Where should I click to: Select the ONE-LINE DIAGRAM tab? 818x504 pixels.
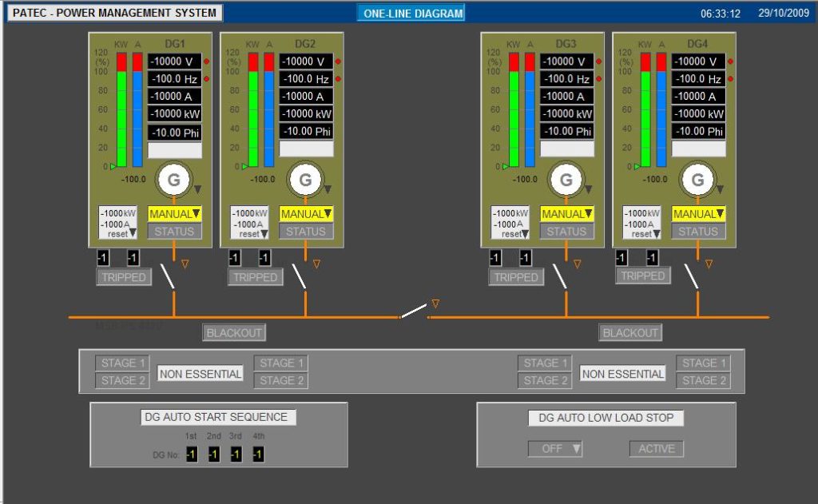412,13
